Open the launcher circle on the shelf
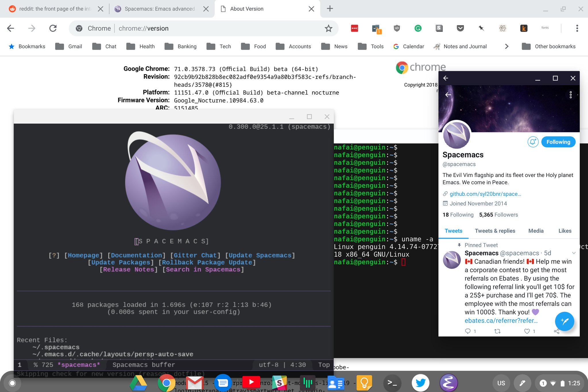588x392 pixels. (12, 383)
